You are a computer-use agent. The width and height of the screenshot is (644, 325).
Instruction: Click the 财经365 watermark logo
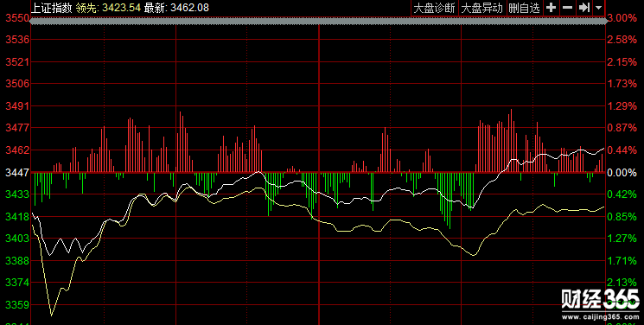pyautogui.click(x=600, y=299)
